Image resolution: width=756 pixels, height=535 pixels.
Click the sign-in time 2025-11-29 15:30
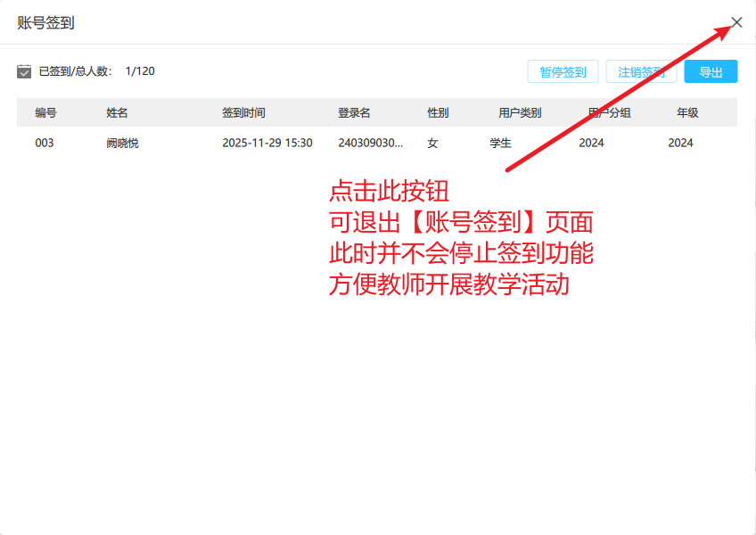(267, 143)
